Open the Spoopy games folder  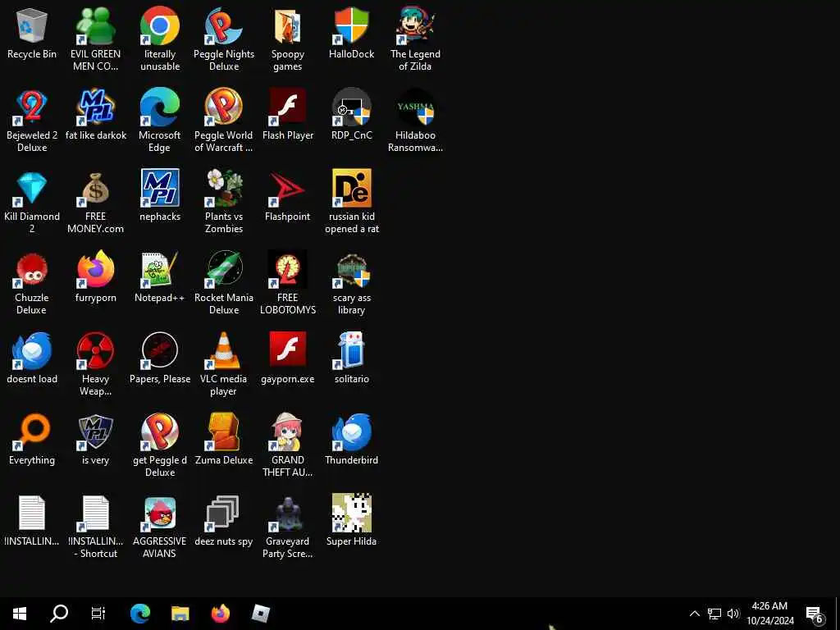[x=288, y=25]
